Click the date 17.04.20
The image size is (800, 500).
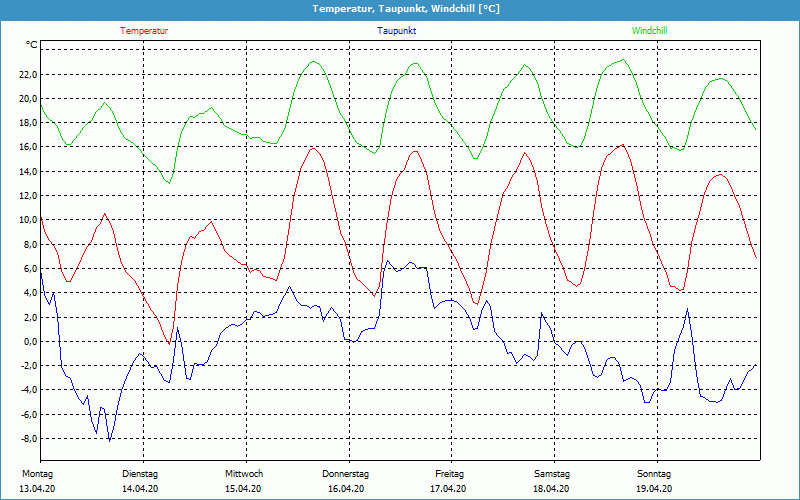click(x=448, y=489)
